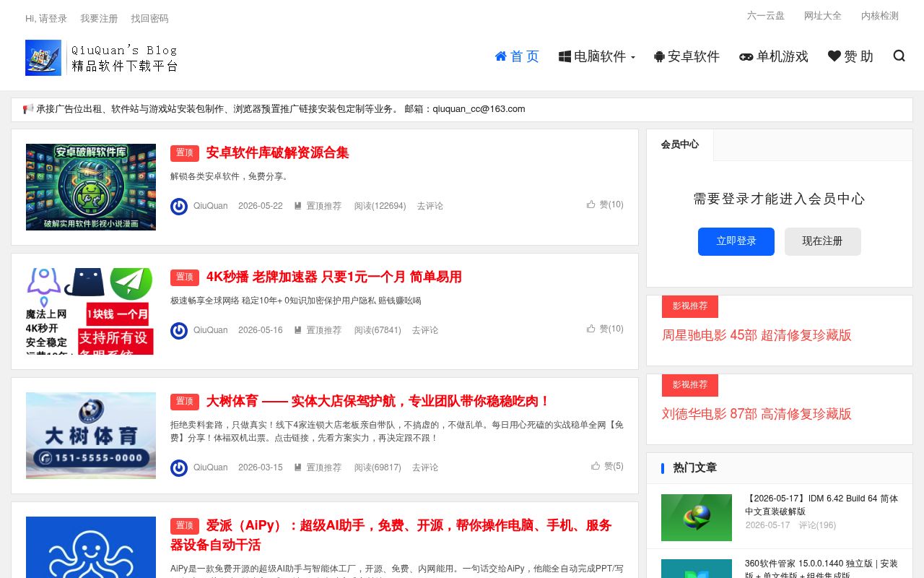
Task: Open 刘德华电影 87部 高清修复珍藏版 link
Action: click(757, 414)
